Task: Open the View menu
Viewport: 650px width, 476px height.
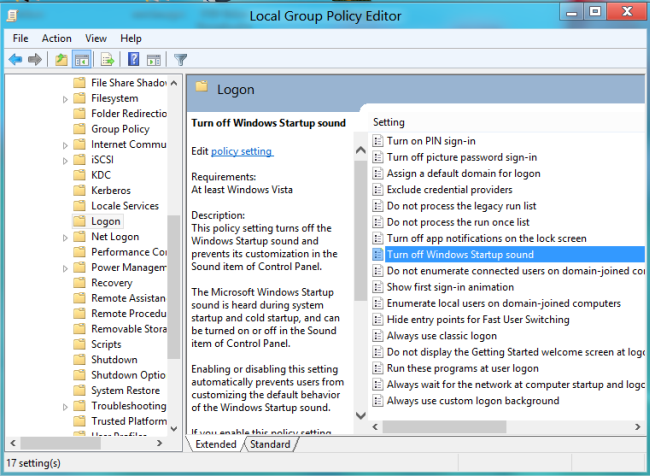Action: coord(96,39)
